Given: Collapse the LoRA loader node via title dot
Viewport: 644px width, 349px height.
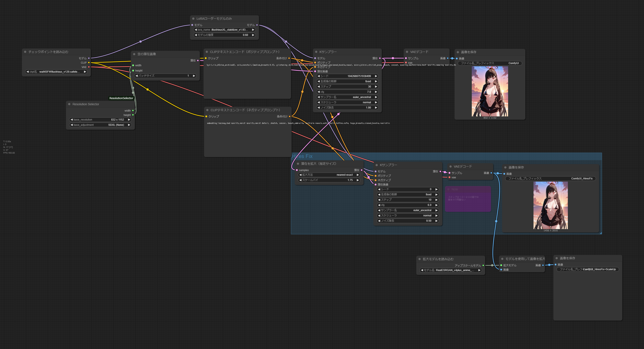Looking at the screenshot, I should 193,19.
